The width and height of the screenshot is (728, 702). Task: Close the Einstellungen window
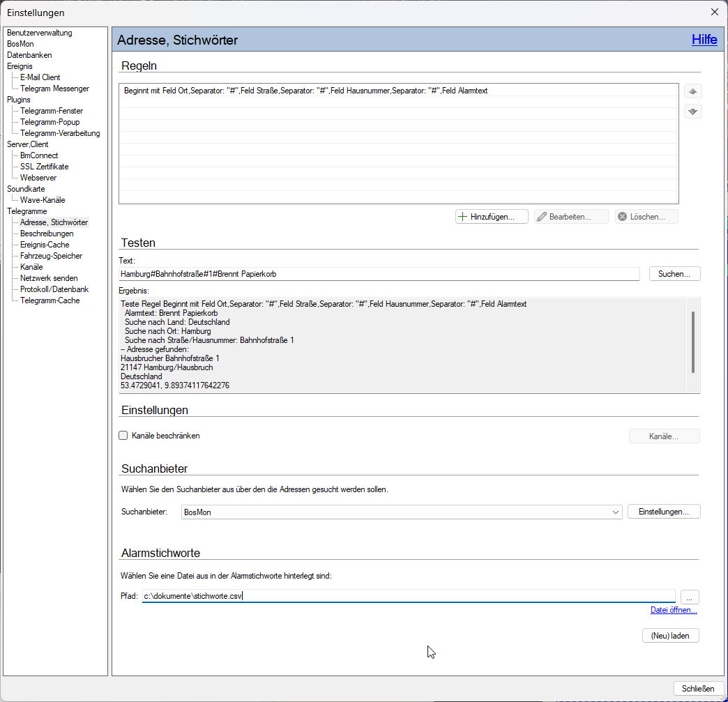tap(715, 12)
